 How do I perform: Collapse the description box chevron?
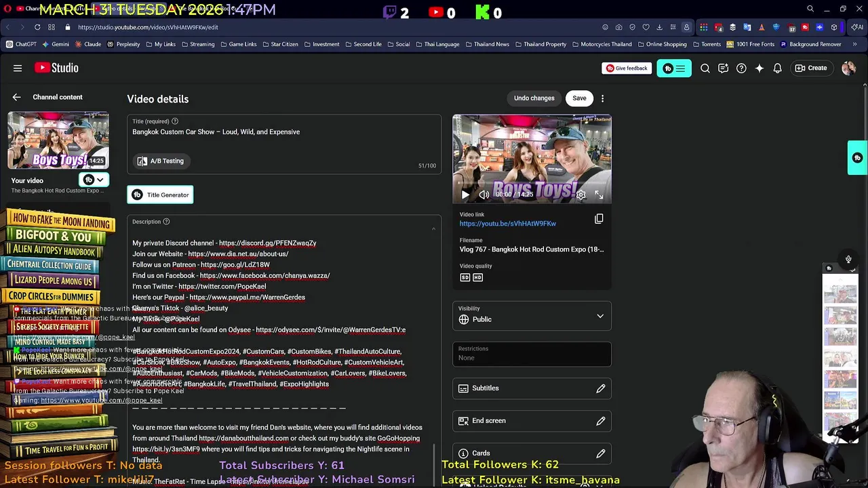[433, 228]
